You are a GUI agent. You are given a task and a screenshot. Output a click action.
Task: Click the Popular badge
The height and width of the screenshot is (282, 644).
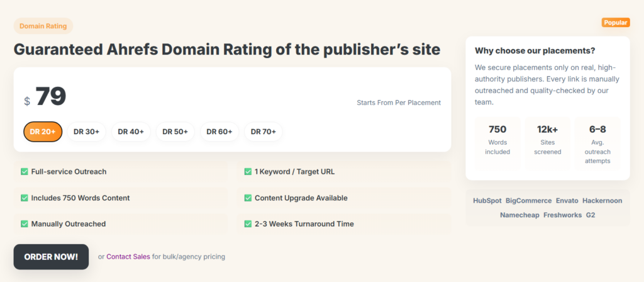[x=616, y=23]
